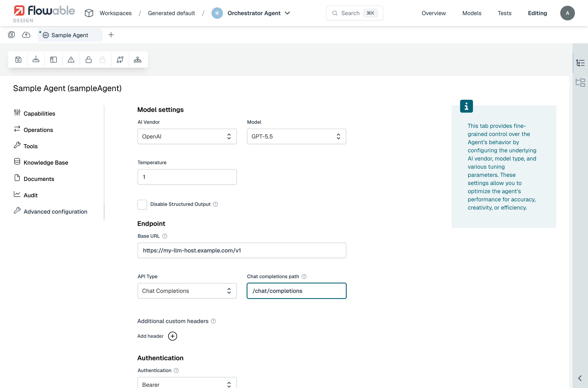Click the download model toolbar icon
The height and width of the screenshot is (388, 588).
[x=36, y=60]
